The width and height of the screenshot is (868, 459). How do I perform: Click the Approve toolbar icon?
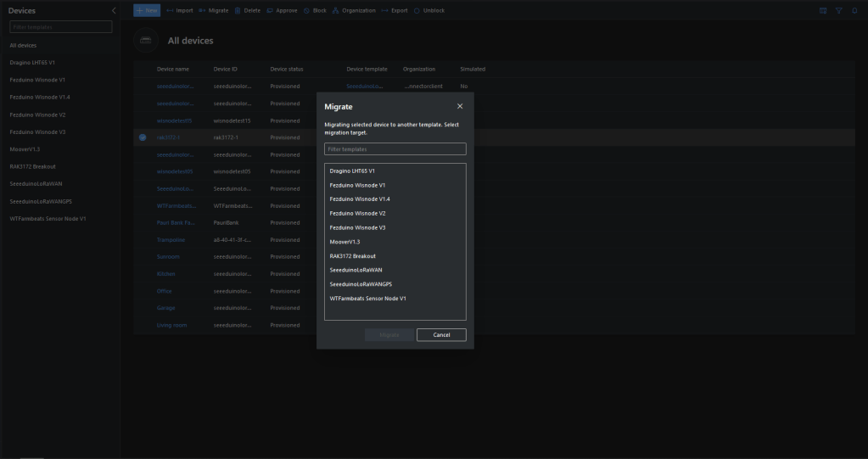point(270,10)
